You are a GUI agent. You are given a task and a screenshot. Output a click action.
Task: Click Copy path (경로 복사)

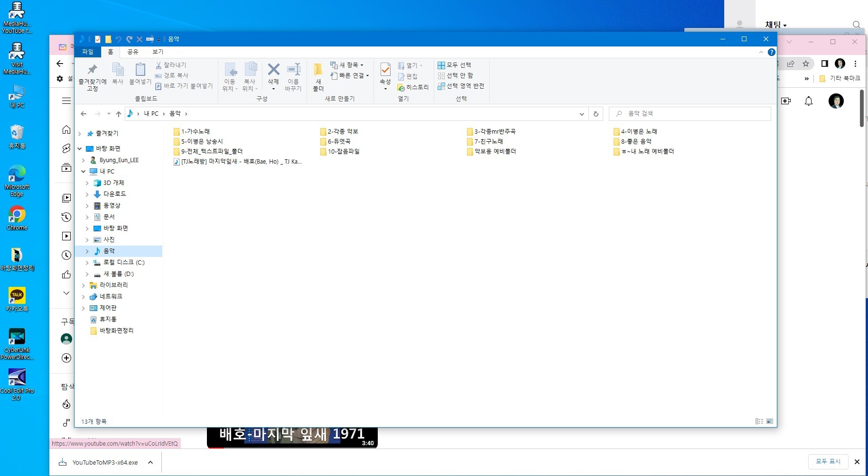tap(172, 75)
